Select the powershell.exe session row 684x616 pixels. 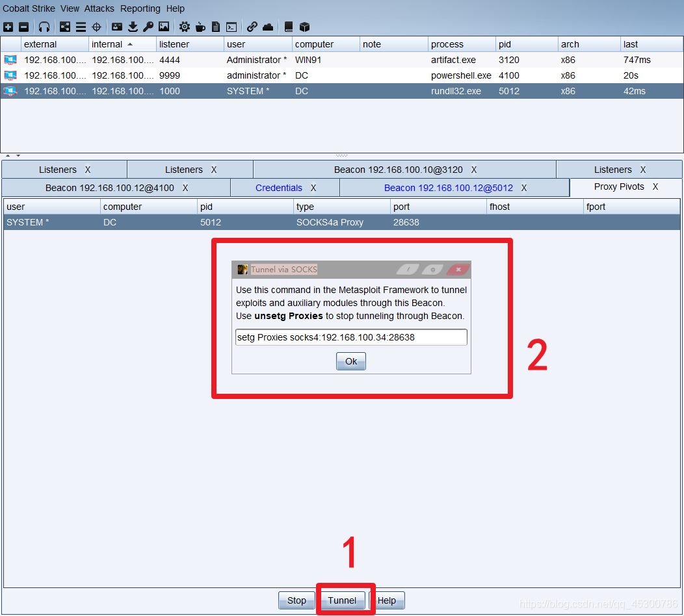(x=342, y=75)
